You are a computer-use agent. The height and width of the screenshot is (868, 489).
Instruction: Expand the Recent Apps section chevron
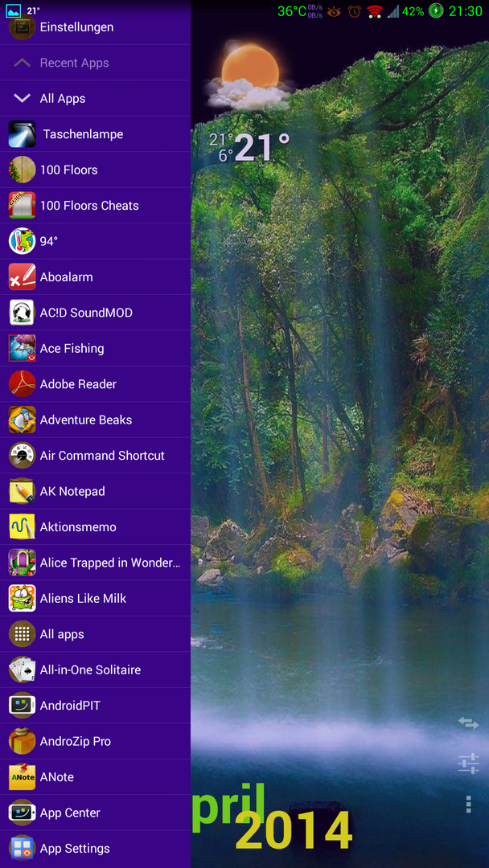tap(23, 63)
